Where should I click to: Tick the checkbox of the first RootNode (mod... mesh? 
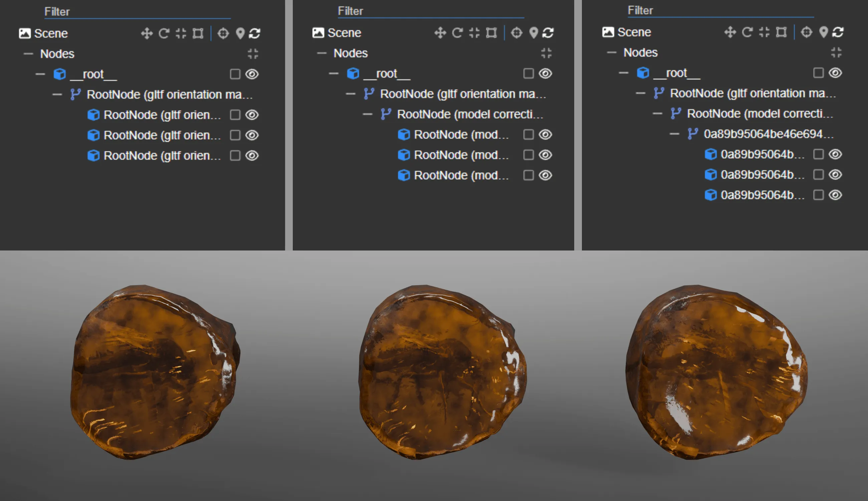528,135
